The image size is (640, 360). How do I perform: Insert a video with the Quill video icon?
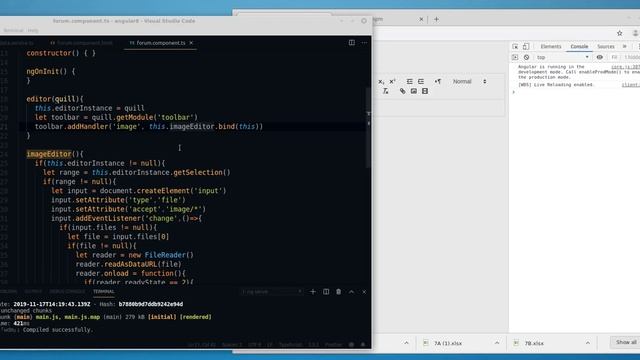point(425,91)
